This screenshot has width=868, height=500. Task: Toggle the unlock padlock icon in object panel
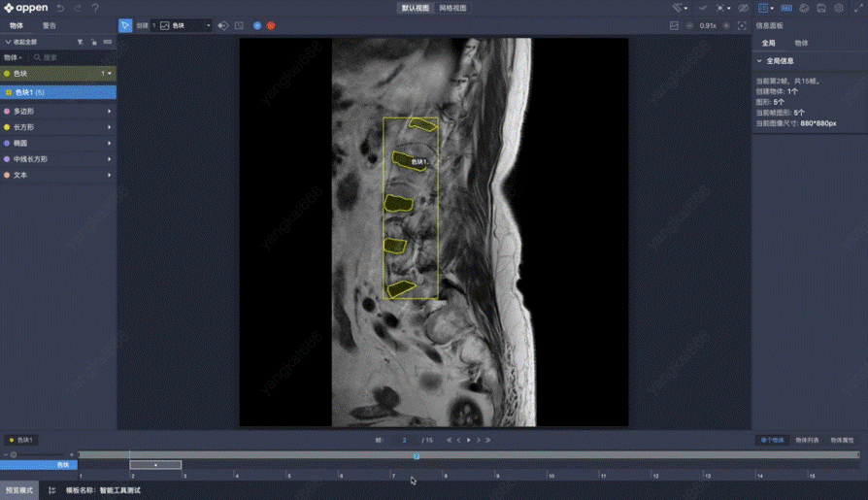click(94, 42)
